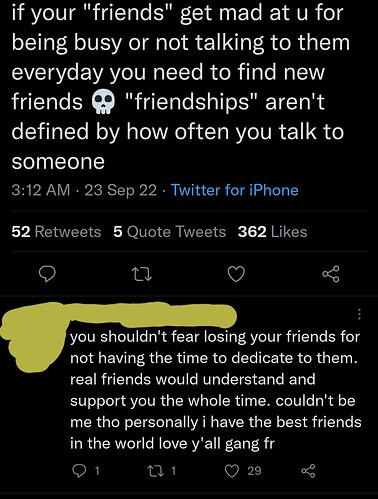Viewport: 378px width, 499px height.
Task: Share the reply comment
Action: (x=308, y=471)
